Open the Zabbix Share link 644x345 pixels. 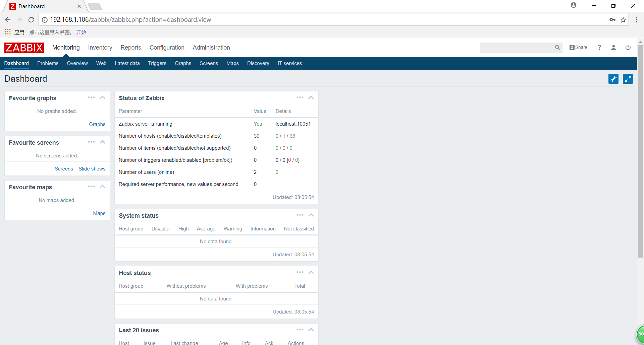tap(579, 48)
